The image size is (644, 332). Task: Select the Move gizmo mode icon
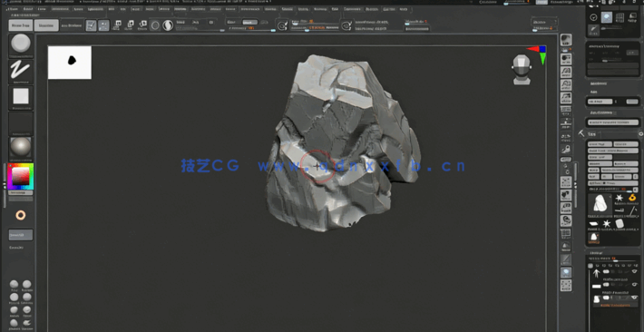click(118, 25)
